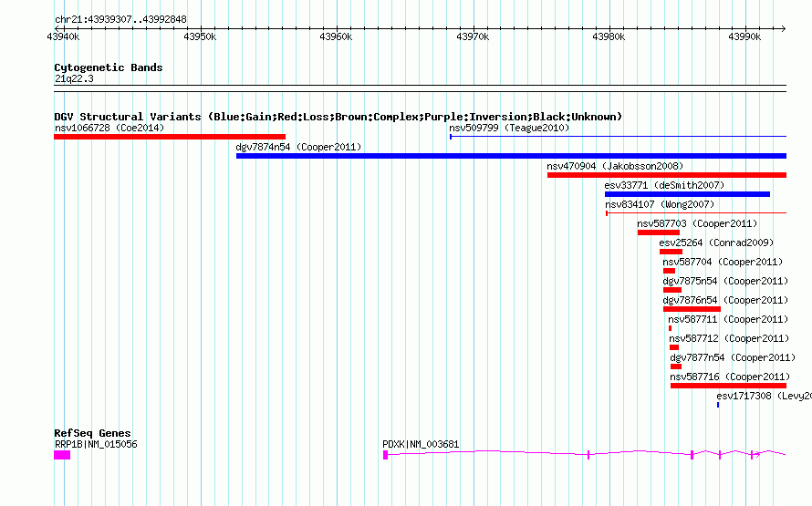Select the blue dgv7874n54 gain bar
The width and height of the screenshot is (812, 506).
(511, 156)
